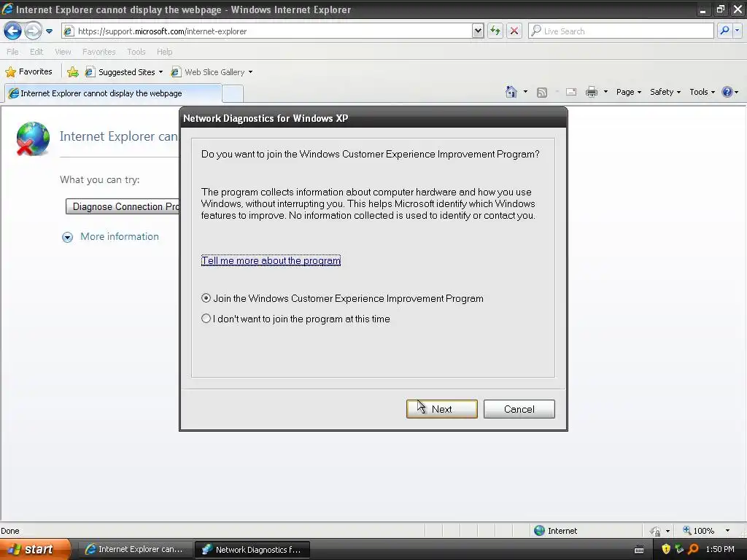
Task: Click the address bar URL field
Action: (x=274, y=31)
